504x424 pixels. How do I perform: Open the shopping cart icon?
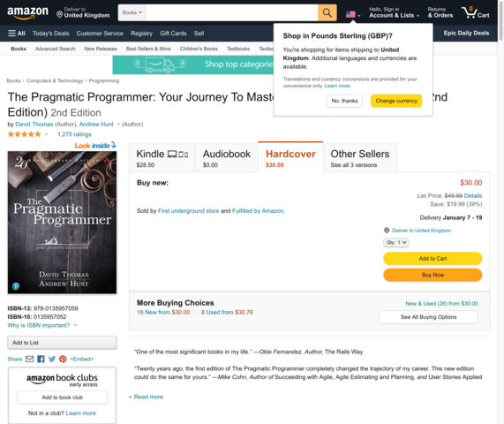(x=476, y=12)
